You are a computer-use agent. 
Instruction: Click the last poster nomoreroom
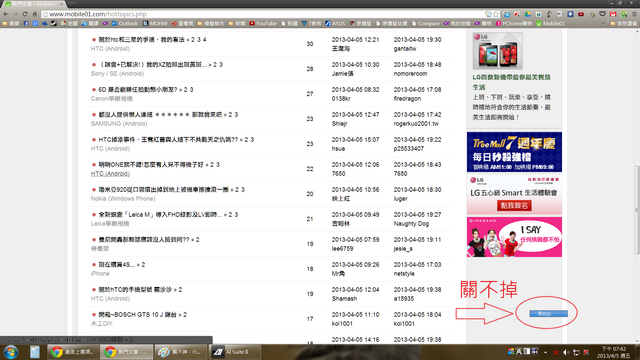pos(410,73)
